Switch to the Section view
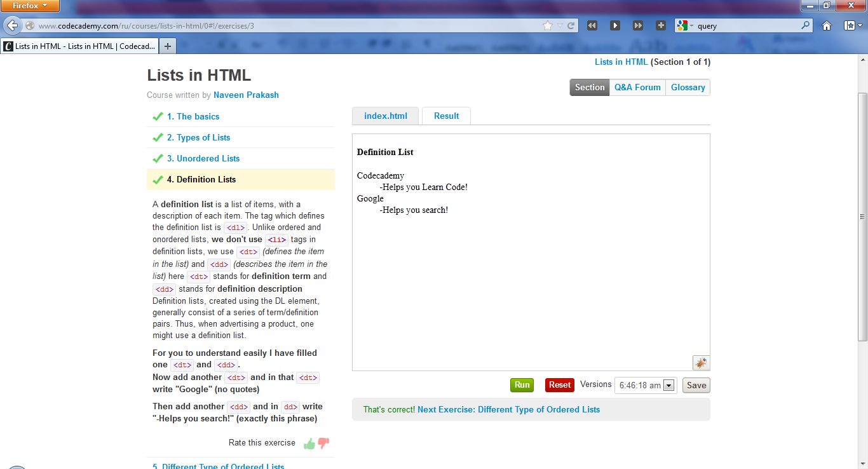 tap(590, 87)
